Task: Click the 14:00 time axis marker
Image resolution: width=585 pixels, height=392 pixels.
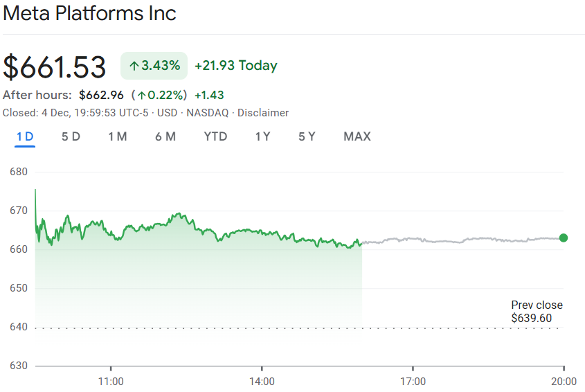Action: [x=262, y=381]
